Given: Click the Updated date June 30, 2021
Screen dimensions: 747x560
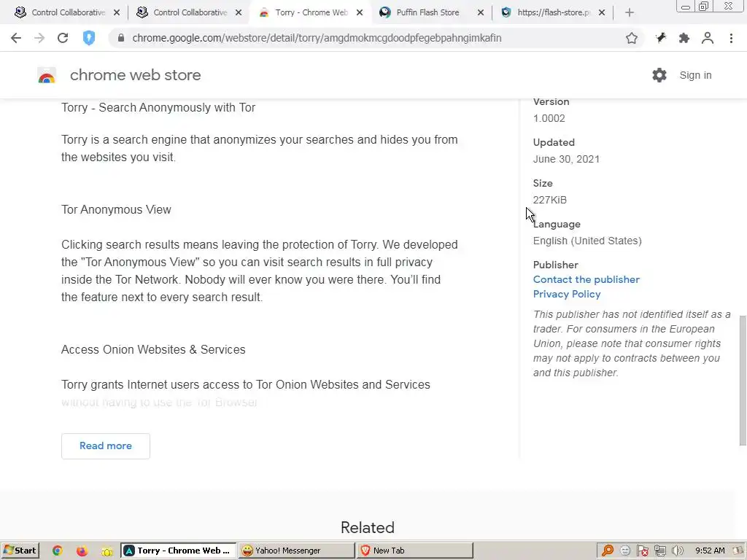Looking at the screenshot, I should tap(566, 160).
